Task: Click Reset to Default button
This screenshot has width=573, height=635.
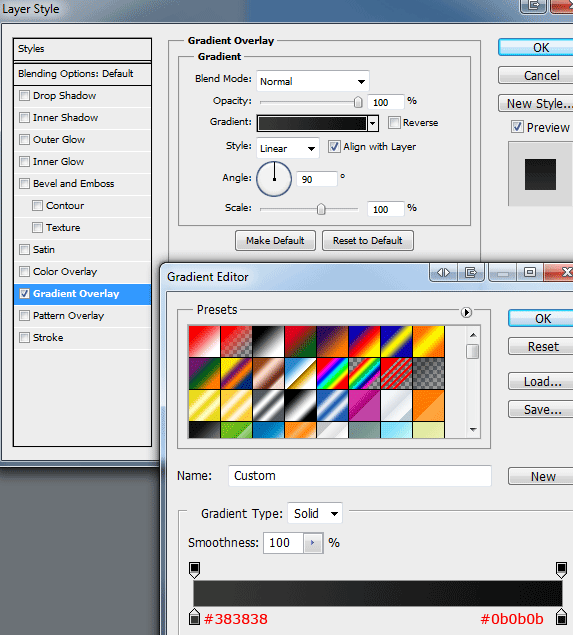Action: 368,241
